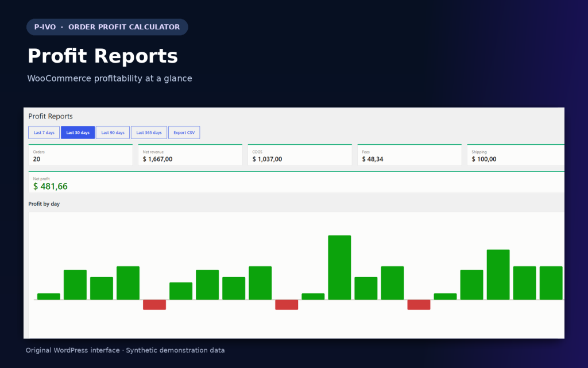
Task: Click the Synthetic demonstration data footer text
Action: point(175,350)
